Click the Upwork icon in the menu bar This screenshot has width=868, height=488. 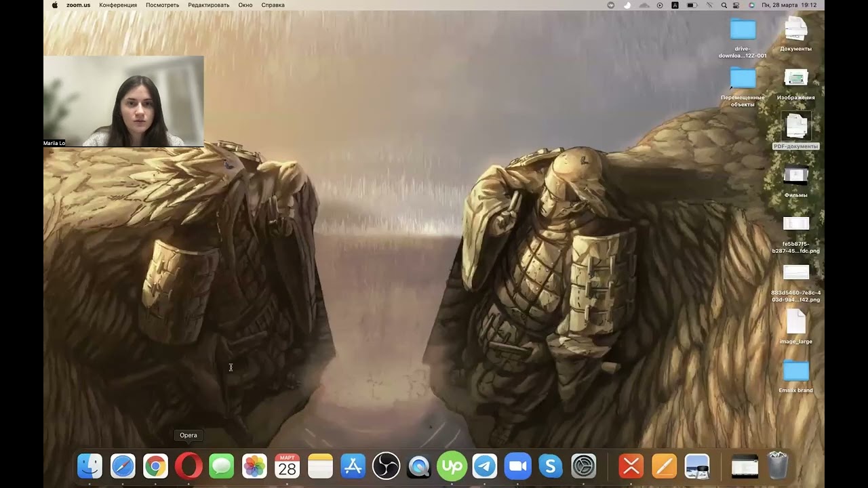pyautogui.click(x=611, y=5)
